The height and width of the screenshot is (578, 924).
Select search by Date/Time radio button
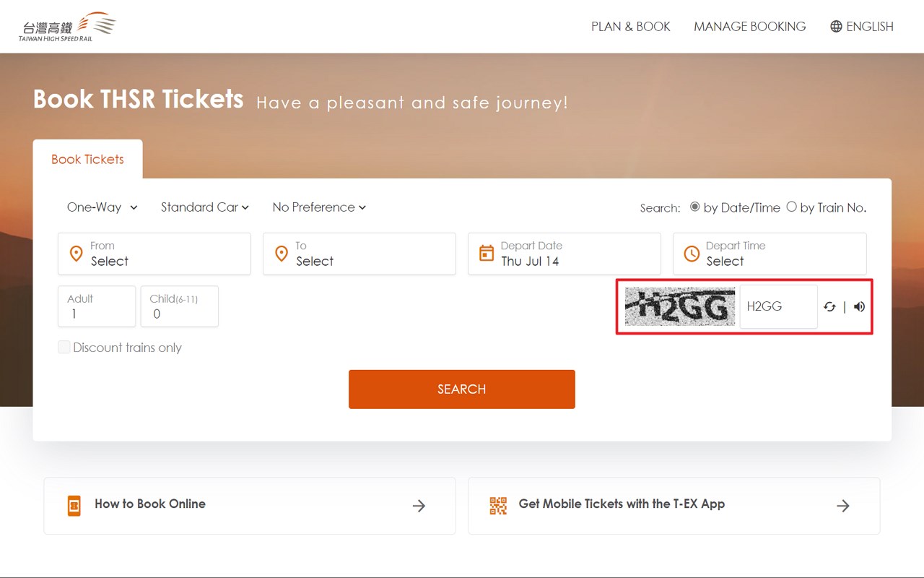(x=694, y=207)
